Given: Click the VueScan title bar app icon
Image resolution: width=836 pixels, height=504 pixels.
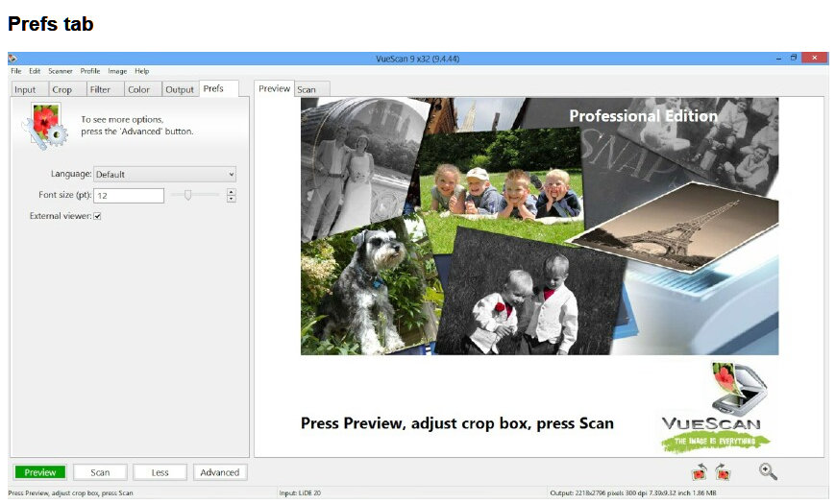Looking at the screenshot, I should pos(12,58).
